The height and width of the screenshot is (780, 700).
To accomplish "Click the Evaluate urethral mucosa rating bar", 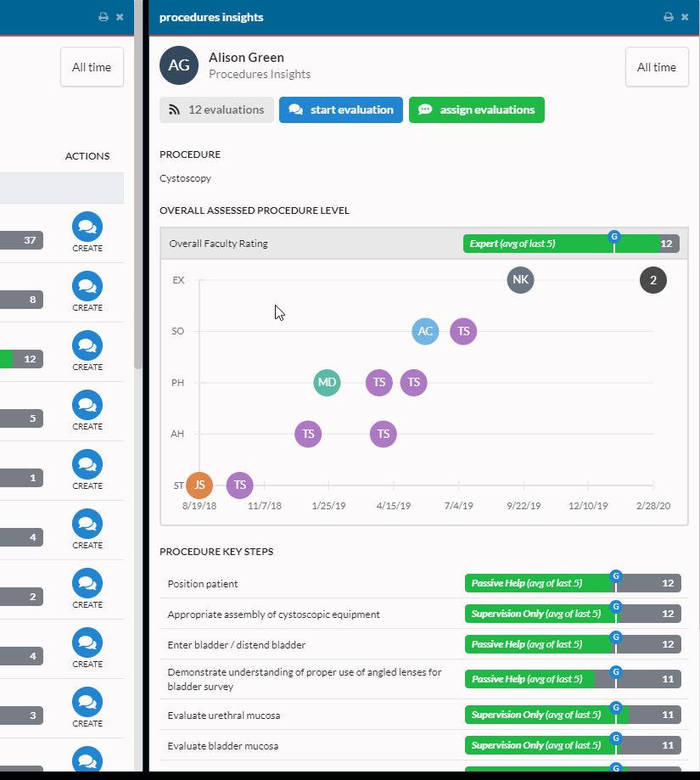I will tap(573, 715).
